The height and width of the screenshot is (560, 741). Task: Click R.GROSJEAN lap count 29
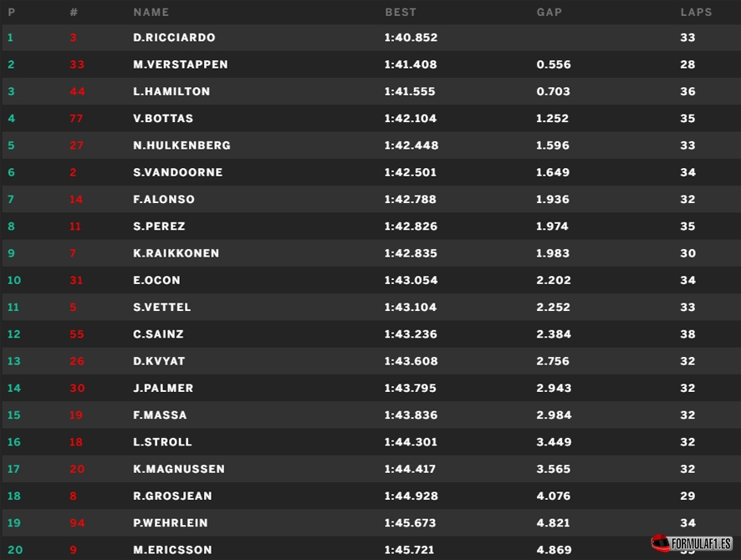[x=687, y=496]
